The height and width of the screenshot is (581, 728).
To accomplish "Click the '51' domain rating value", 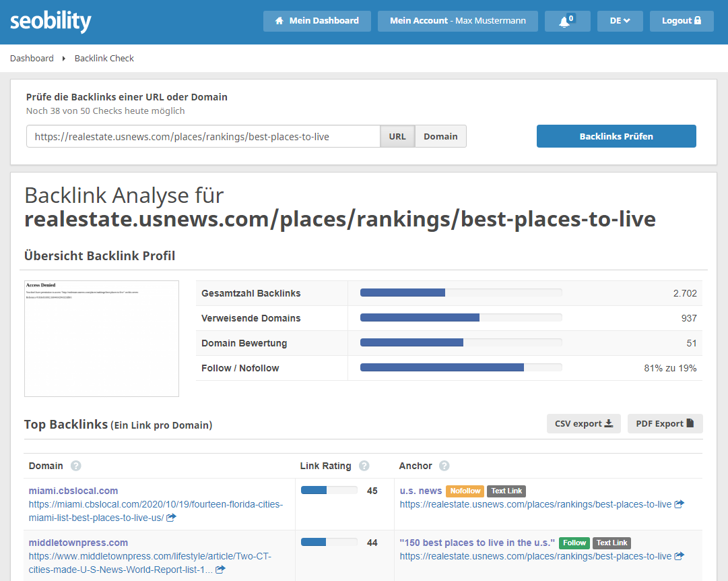I will pos(692,343).
